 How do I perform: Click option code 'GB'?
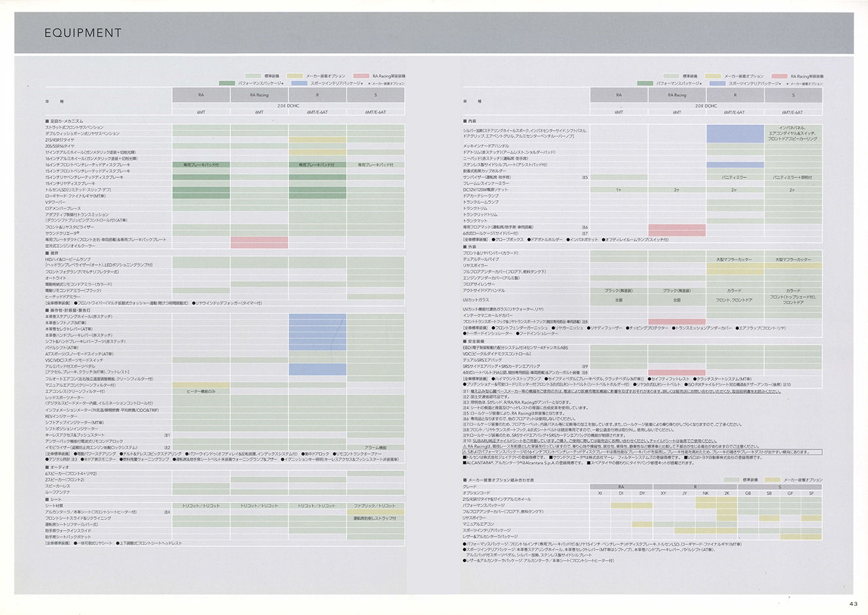pyautogui.click(x=748, y=493)
